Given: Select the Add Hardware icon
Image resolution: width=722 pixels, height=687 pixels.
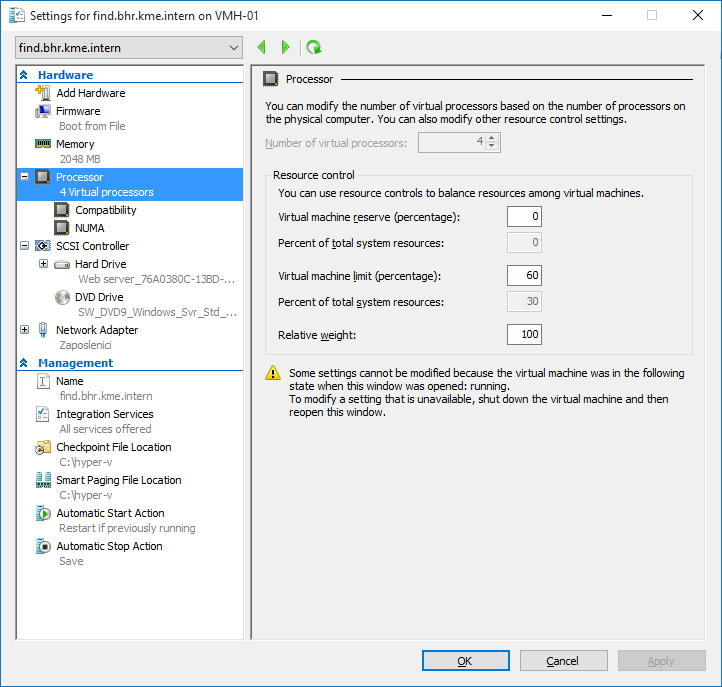Looking at the screenshot, I should 43,93.
